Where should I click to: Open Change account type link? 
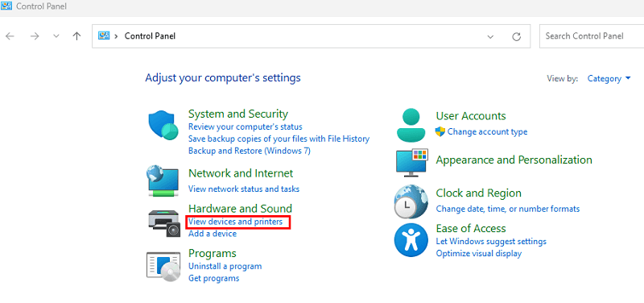pyautogui.click(x=487, y=132)
